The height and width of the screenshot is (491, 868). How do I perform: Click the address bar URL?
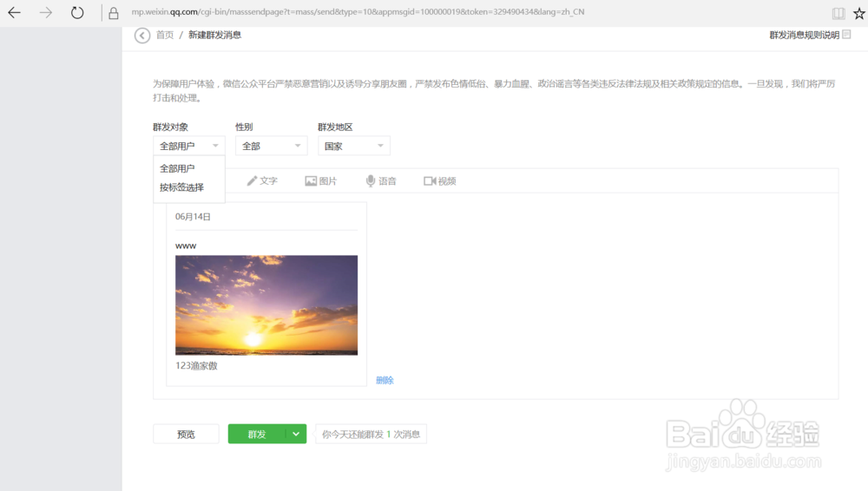click(x=358, y=11)
